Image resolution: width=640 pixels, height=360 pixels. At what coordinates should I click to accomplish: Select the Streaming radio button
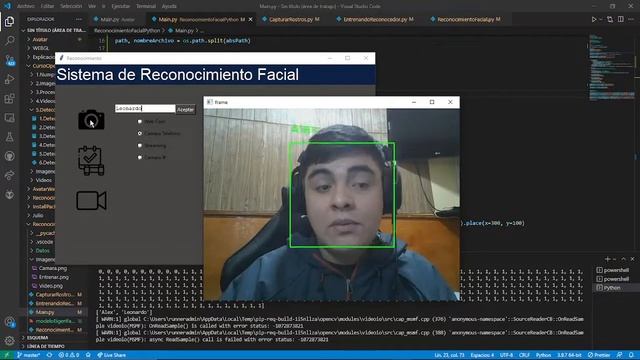(140, 145)
